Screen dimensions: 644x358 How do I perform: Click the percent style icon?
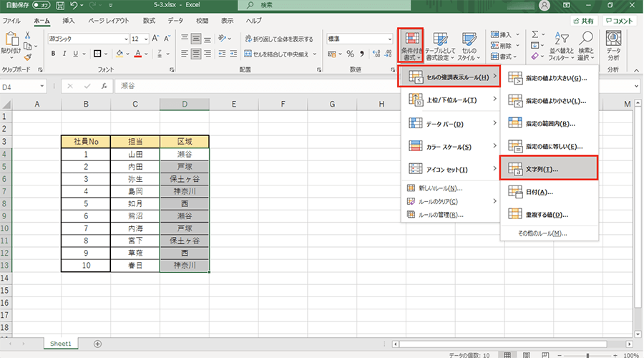coord(351,54)
